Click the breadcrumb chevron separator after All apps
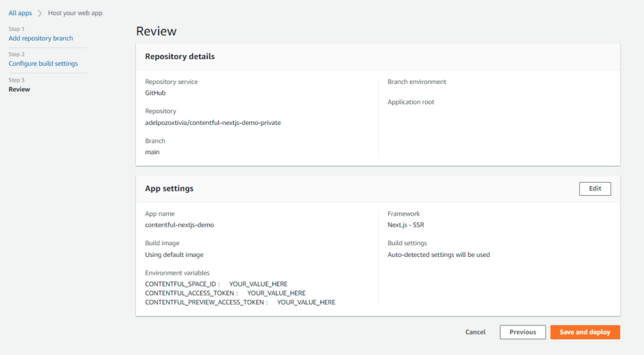 click(39, 13)
